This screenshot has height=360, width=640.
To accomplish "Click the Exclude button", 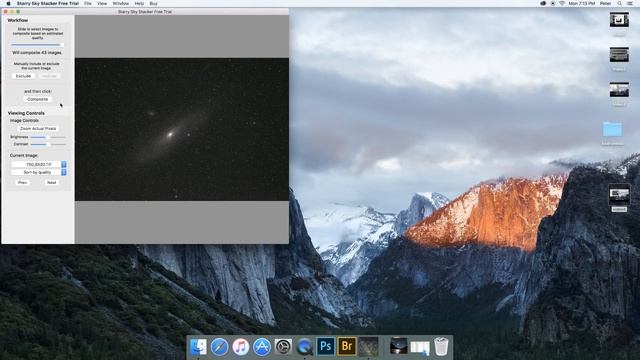I will pos(23,76).
